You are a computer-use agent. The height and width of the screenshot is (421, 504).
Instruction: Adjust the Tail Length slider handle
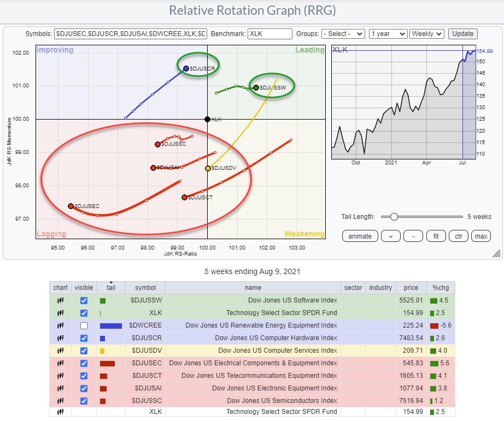click(x=394, y=217)
